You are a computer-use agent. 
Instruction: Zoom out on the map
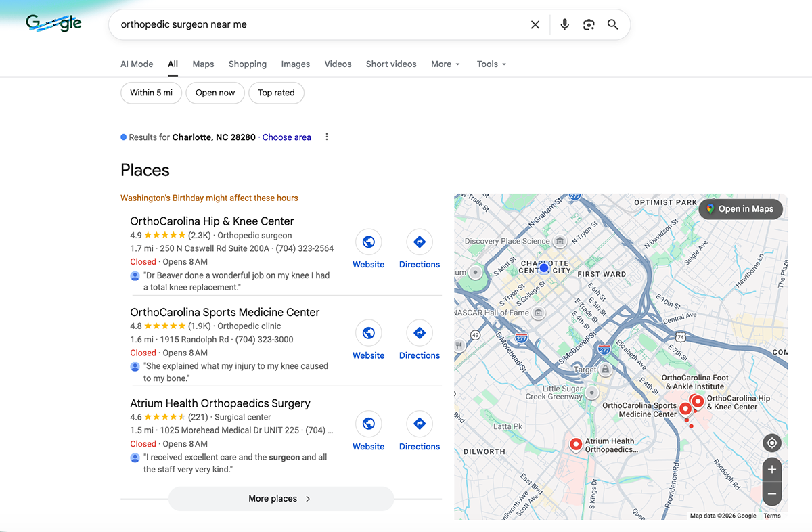coord(771,494)
